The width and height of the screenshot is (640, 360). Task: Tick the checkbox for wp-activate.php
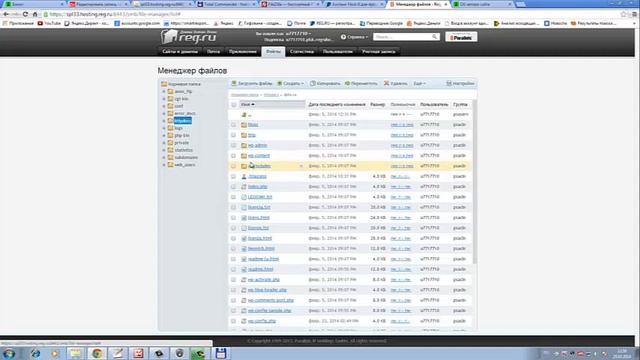[233, 280]
